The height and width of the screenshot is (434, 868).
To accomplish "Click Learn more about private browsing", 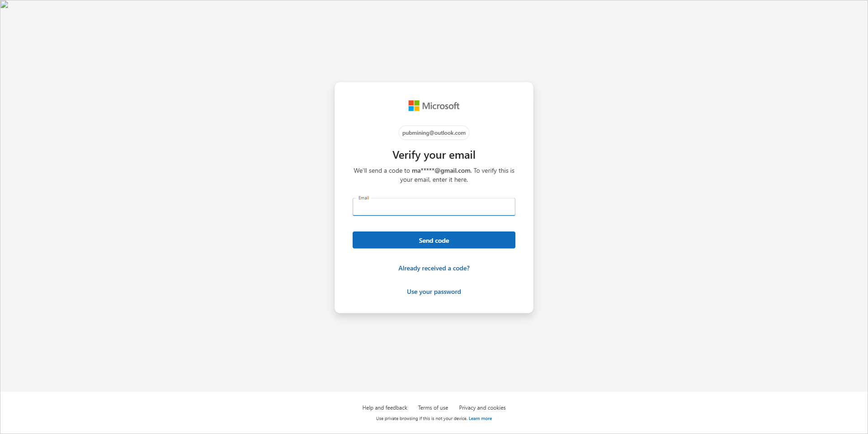I will [480, 419].
